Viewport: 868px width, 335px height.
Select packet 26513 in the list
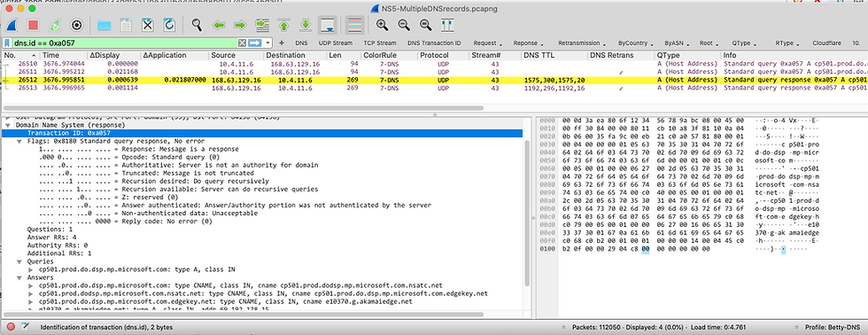[434, 88]
